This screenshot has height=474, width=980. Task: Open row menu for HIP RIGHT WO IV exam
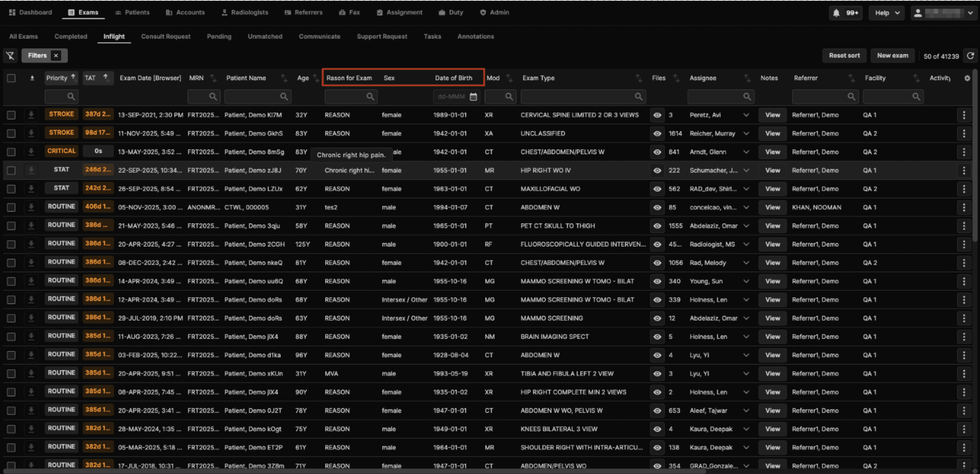click(964, 170)
